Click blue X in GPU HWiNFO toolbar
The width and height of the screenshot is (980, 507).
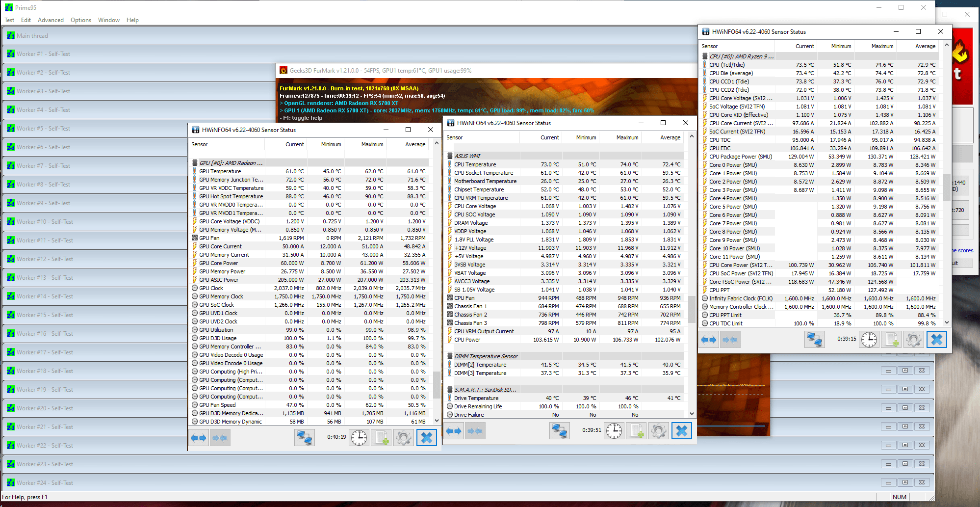427,437
